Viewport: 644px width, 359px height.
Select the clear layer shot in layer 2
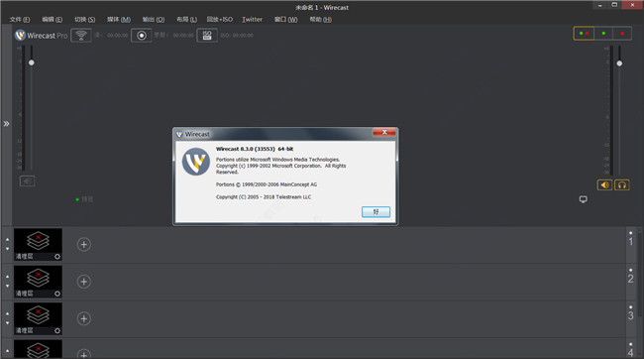pyautogui.click(x=38, y=282)
